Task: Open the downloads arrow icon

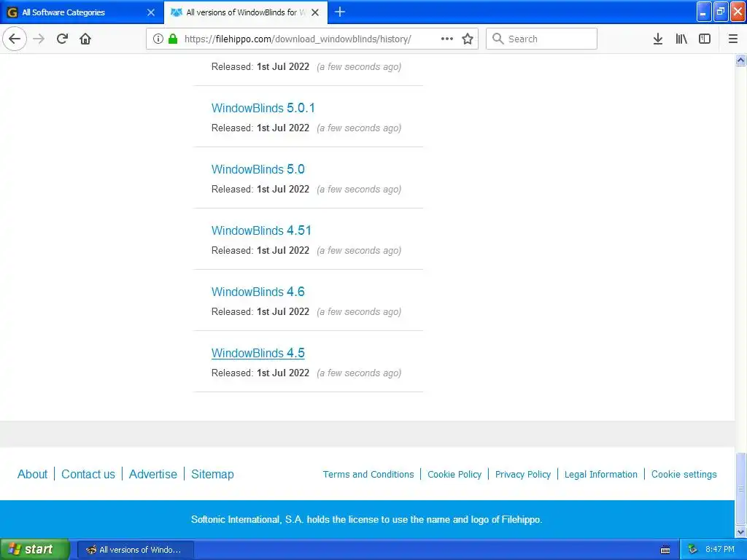Action: tap(658, 39)
